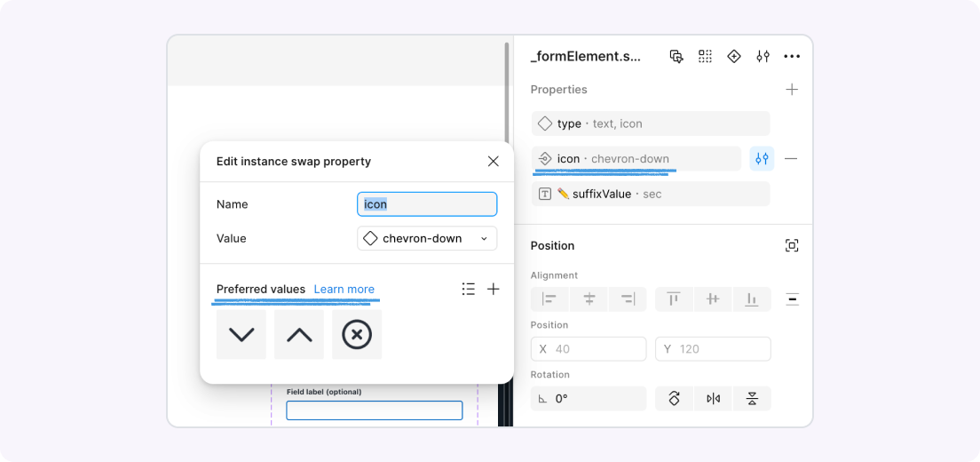Select the suffixValue sec property row

tap(651, 194)
